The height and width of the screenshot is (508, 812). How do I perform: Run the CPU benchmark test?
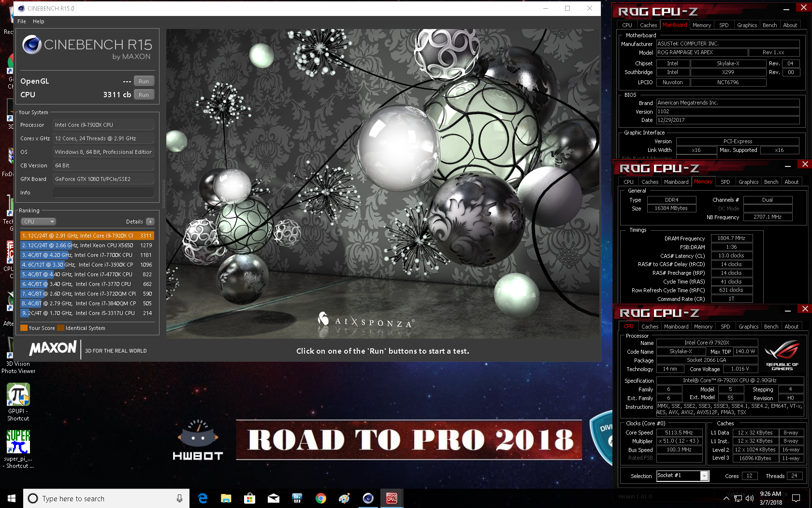(144, 95)
